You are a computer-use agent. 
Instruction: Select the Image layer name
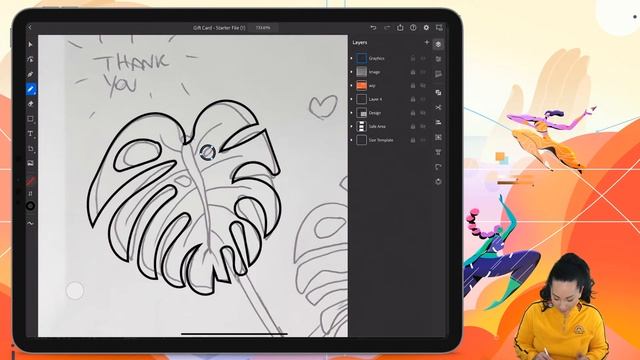tap(374, 72)
